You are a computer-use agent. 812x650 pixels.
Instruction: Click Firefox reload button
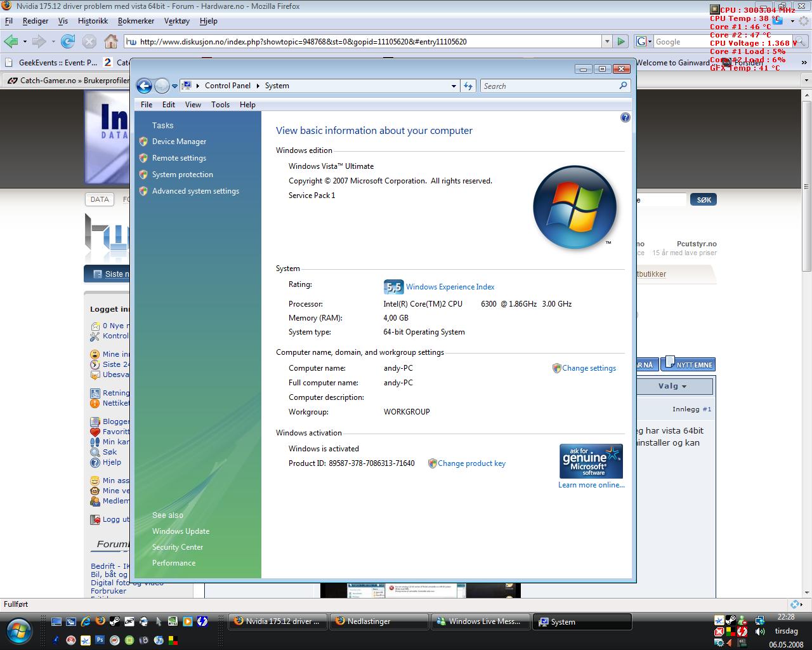pos(68,41)
